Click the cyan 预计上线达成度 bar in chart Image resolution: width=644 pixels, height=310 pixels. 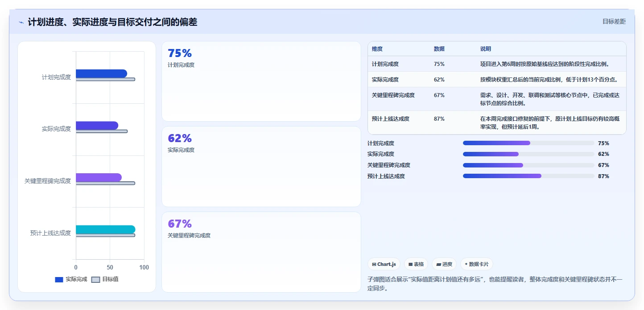[x=105, y=229]
